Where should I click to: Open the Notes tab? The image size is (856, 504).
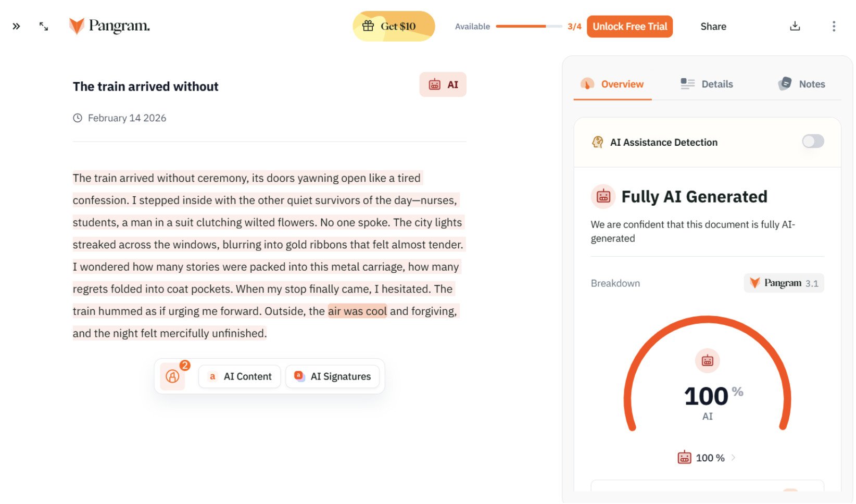[x=801, y=84]
